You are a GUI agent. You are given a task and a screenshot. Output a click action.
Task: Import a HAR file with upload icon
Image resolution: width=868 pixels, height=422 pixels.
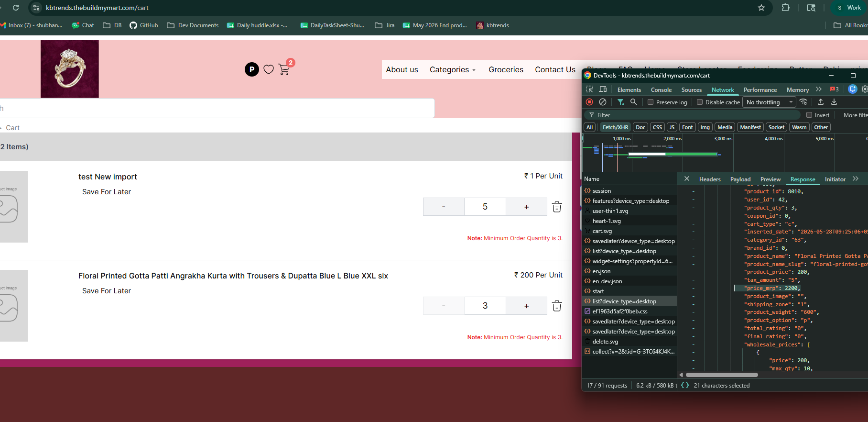821,102
